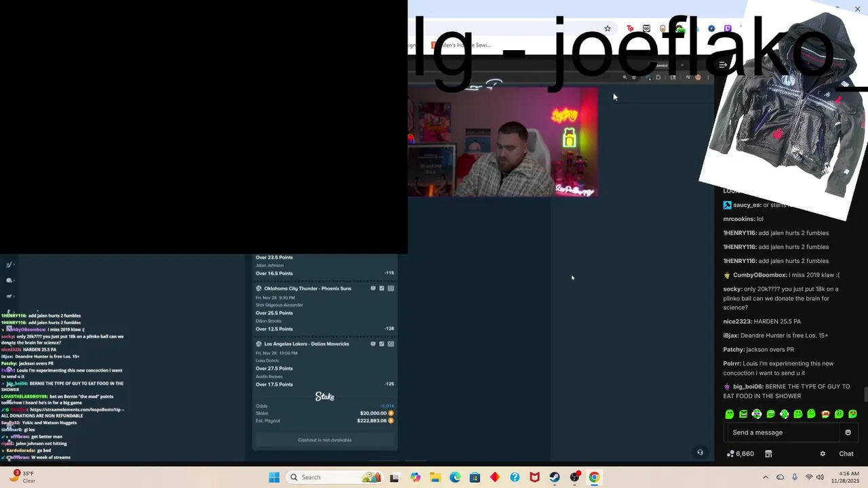Click username saucy_ea in chat
868x488 pixels.
(x=747, y=205)
